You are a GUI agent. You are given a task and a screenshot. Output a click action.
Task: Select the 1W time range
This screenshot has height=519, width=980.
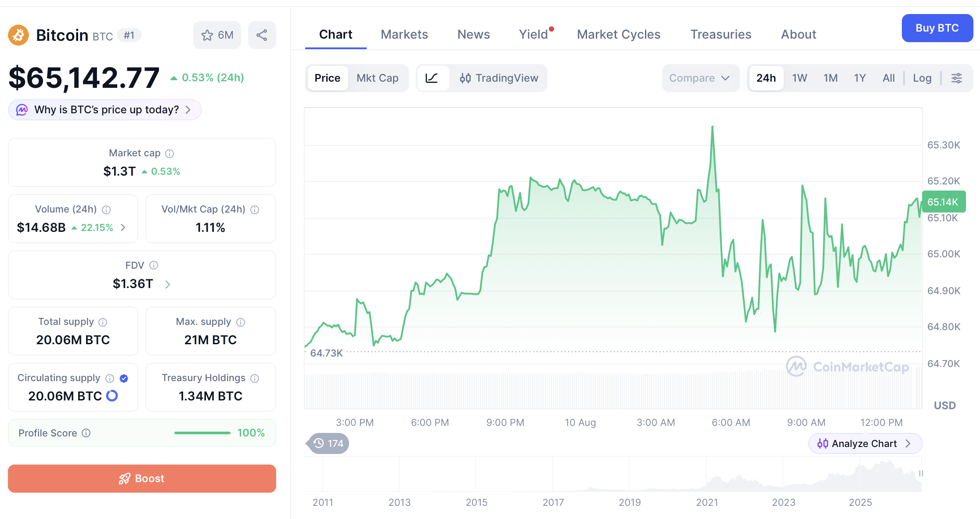point(800,78)
